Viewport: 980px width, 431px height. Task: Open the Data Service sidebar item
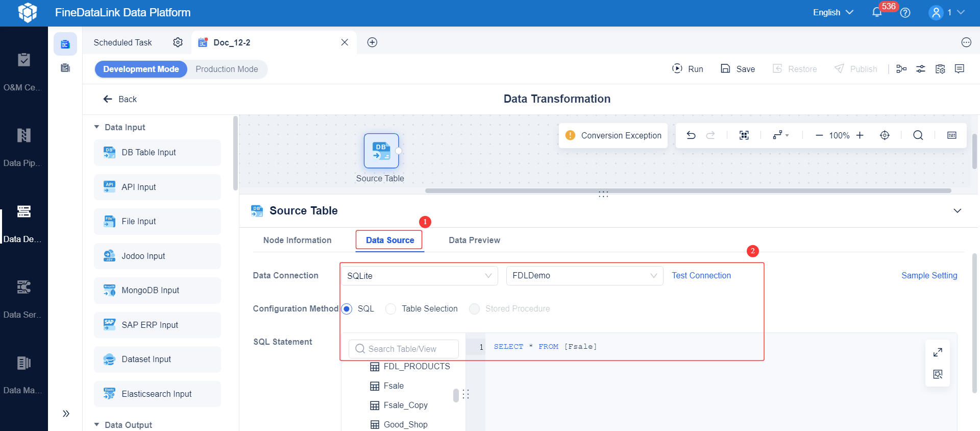[24, 299]
